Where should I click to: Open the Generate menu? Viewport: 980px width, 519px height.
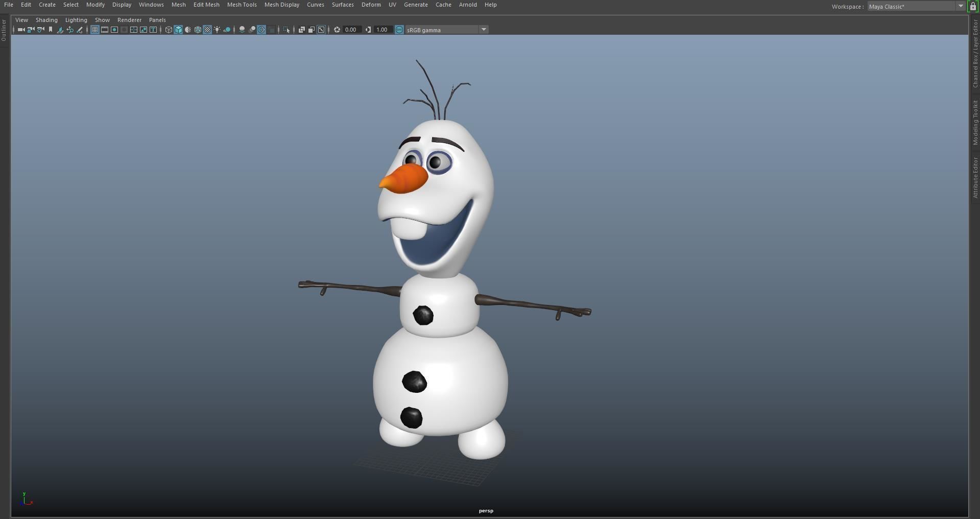416,5
